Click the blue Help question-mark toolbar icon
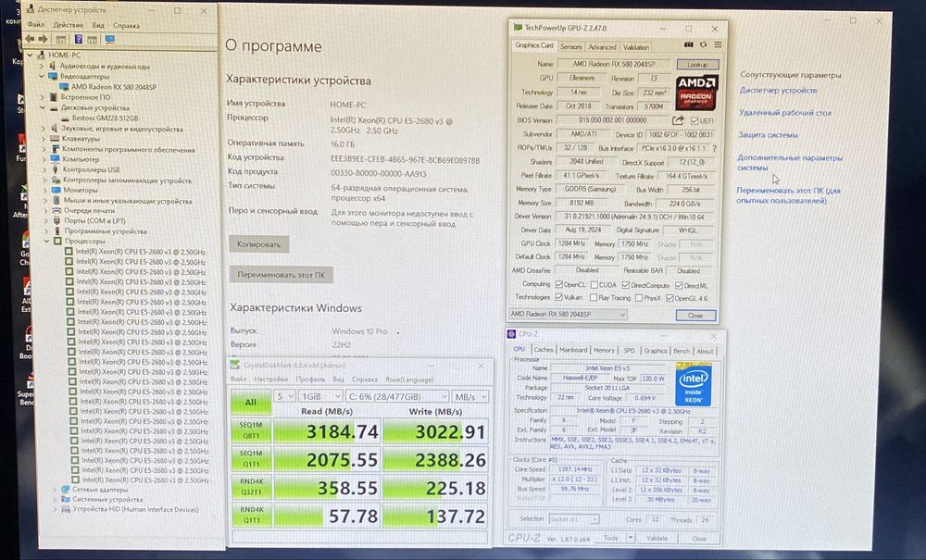Image resolution: width=926 pixels, height=560 pixels. (x=78, y=40)
